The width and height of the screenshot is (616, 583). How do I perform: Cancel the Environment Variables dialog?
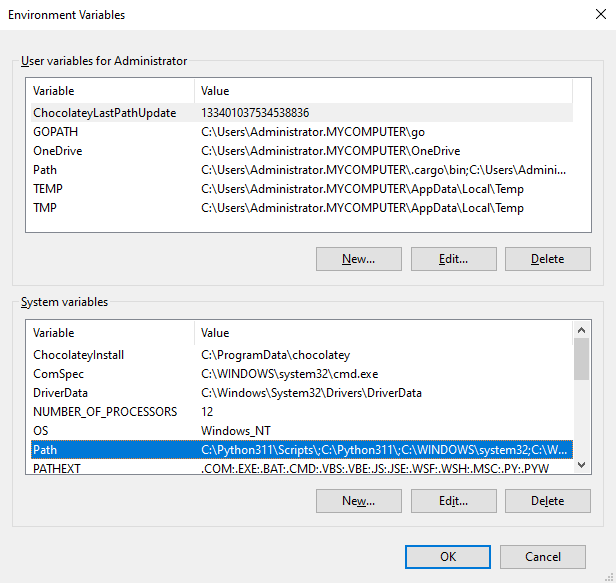pyautogui.click(x=542, y=557)
